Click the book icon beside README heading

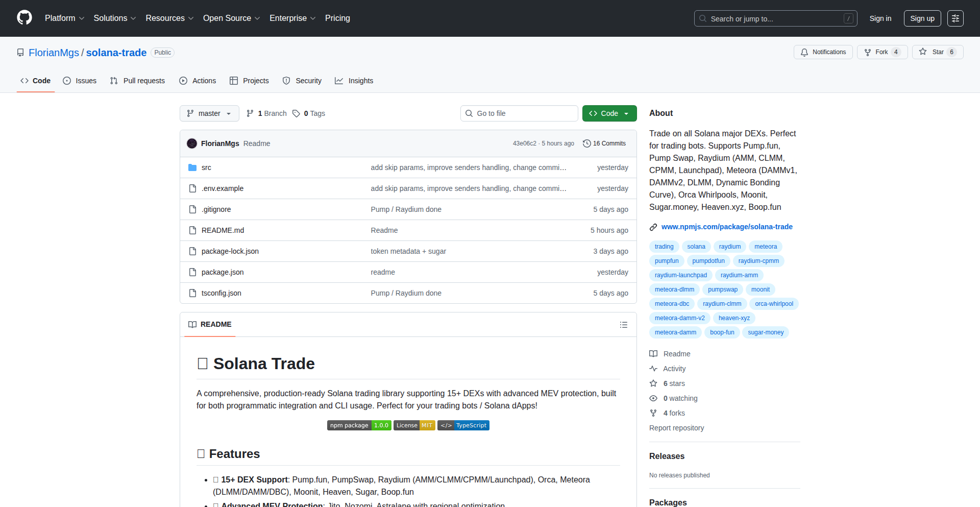coord(192,324)
